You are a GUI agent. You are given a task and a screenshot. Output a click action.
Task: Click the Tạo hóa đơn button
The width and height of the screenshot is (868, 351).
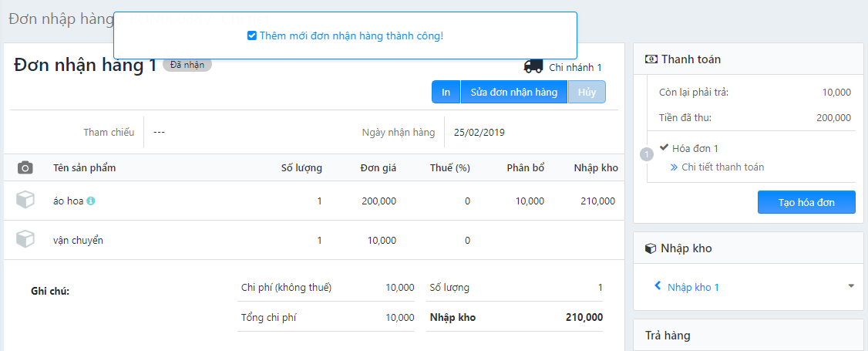(806, 202)
